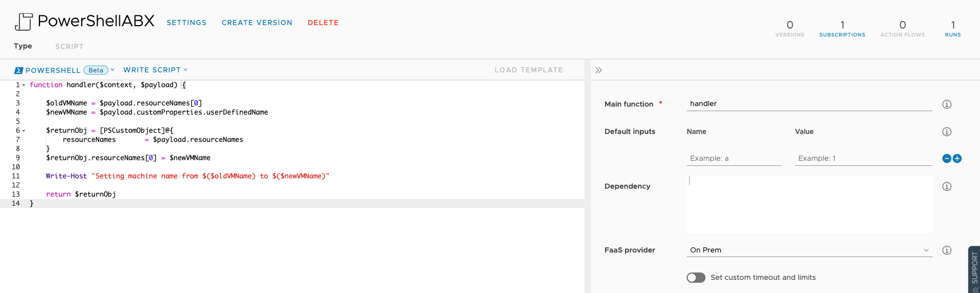
Task: Click Create Version in header
Action: pos(257,23)
